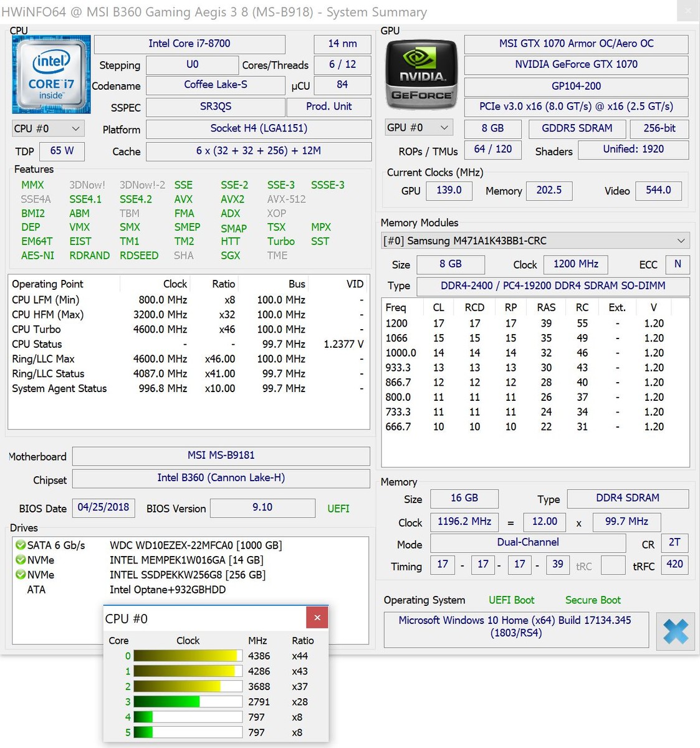Screen dimensions: 700x748
Task: Click the Intel B360 (Cannon Lake-H) chipset field
Action: coord(221,478)
